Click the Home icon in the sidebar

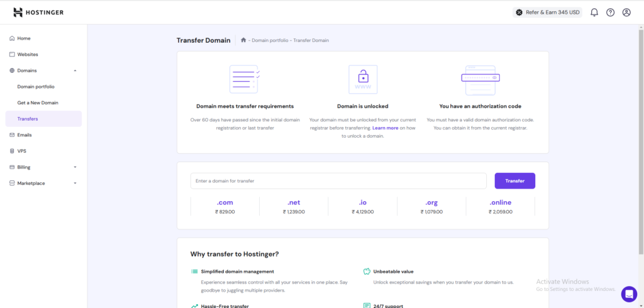point(12,38)
